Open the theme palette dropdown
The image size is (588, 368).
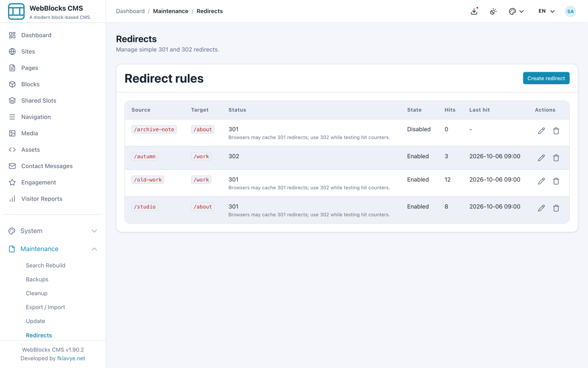(x=516, y=11)
